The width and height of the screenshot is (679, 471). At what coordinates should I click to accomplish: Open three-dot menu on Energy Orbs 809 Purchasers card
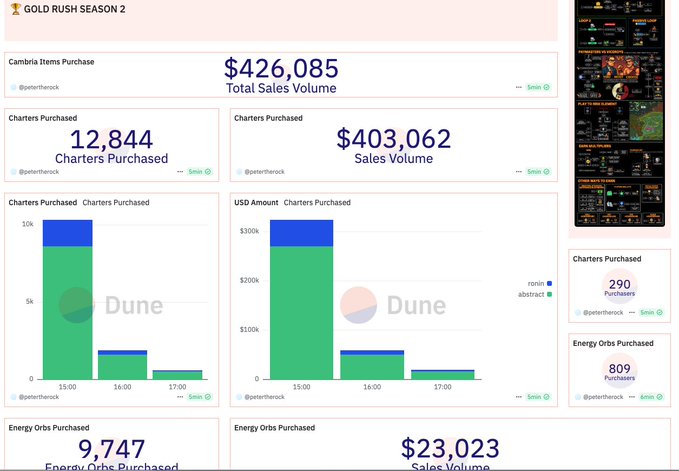click(632, 397)
